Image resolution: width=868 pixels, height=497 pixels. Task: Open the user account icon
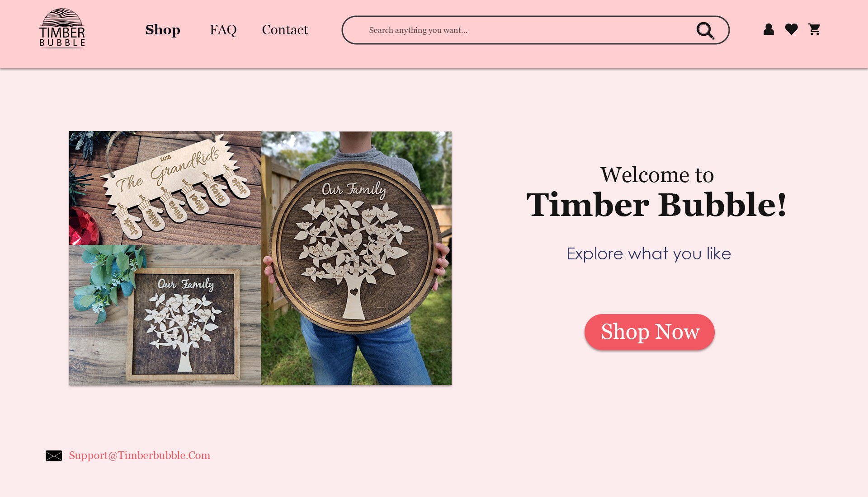[769, 29]
